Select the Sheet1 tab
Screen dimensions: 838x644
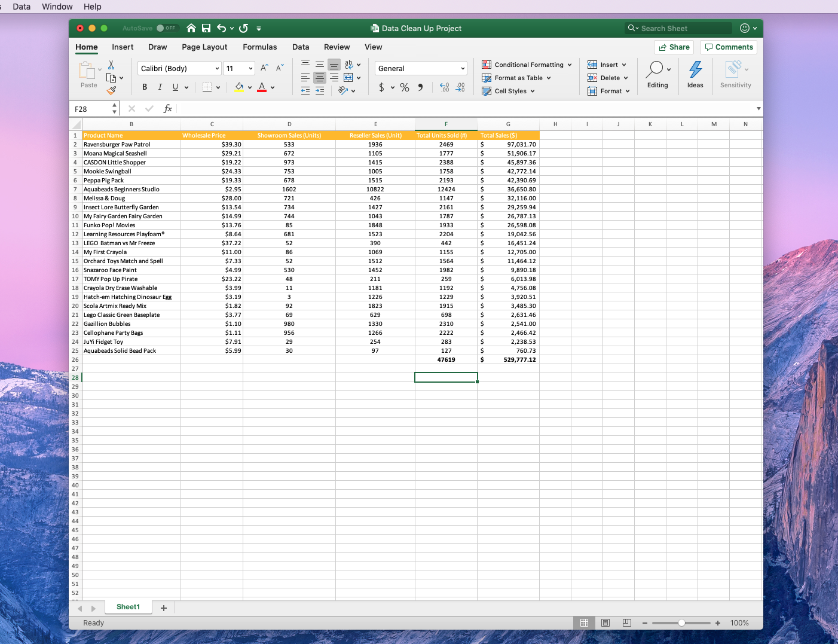128,607
